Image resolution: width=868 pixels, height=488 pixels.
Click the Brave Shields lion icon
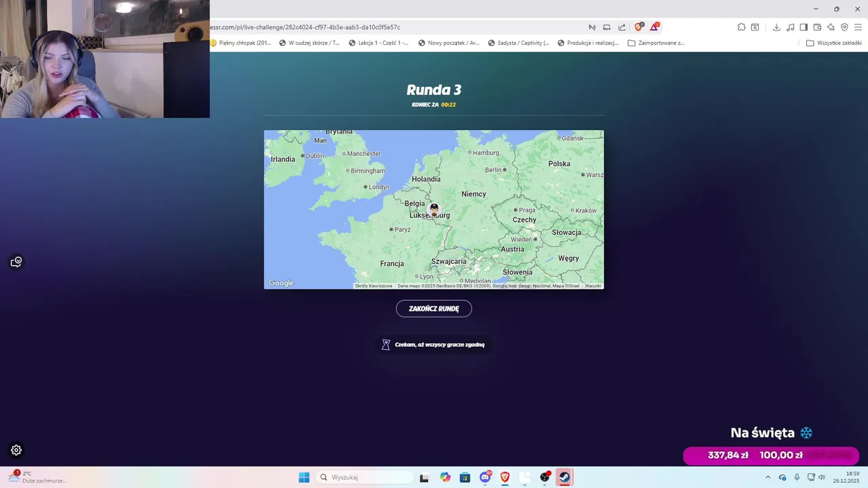[x=639, y=27]
